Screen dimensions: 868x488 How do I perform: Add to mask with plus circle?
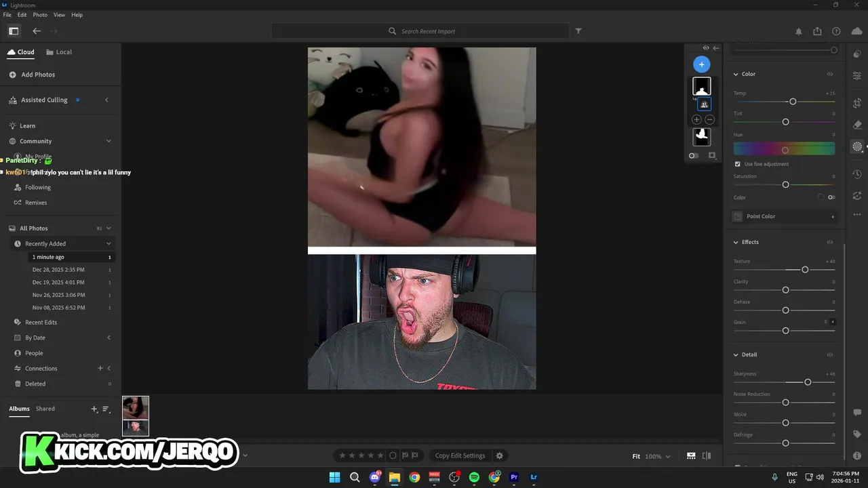[x=696, y=119]
